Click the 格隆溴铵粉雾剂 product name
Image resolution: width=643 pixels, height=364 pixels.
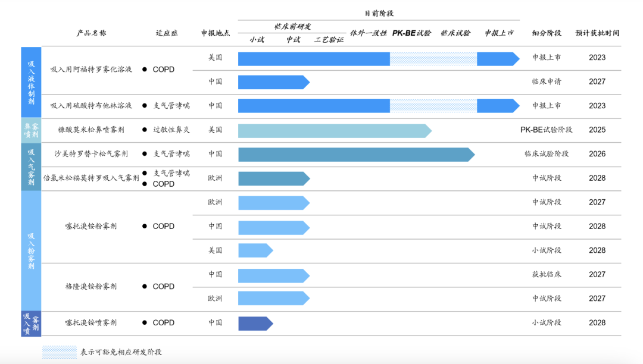[x=91, y=287]
